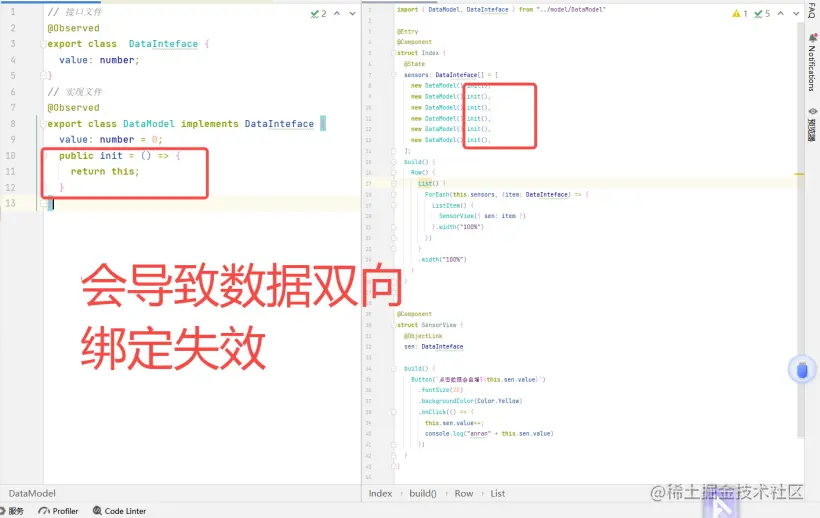The image size is (820, 518).
Task: Click 'this.sen.value++;' statement
Action: (454, 423)
